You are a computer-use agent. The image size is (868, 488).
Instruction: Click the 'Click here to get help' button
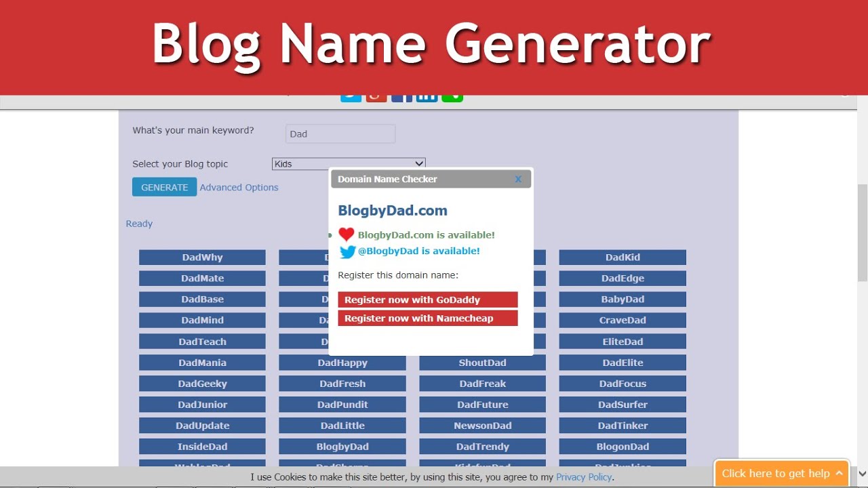point(782,473)
